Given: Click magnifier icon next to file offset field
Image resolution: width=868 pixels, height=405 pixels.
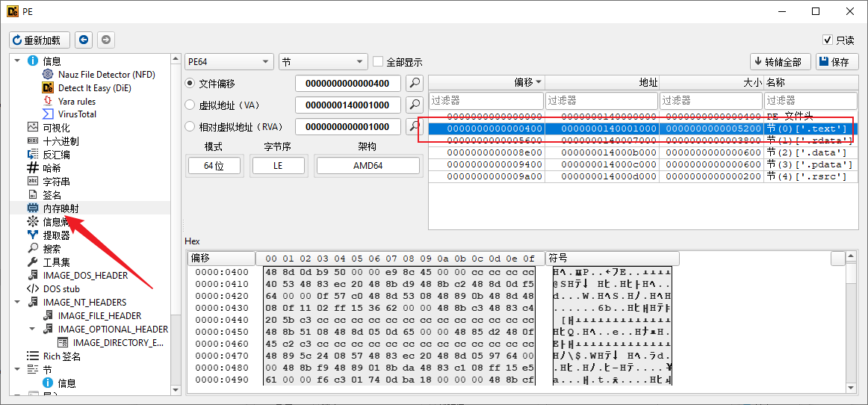Looking at the screenshot, I should 414,83.
